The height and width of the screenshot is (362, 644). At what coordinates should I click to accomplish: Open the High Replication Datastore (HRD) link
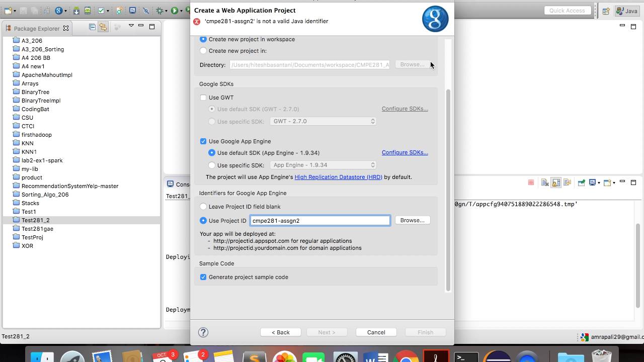tap(338, 177)
